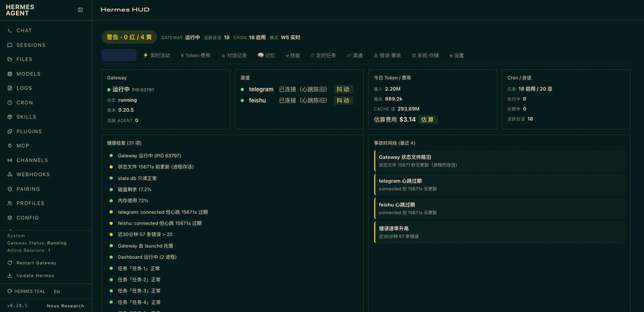Click the 抖动 badge next to feishu

pyautogui.click(x=342, y=100)
